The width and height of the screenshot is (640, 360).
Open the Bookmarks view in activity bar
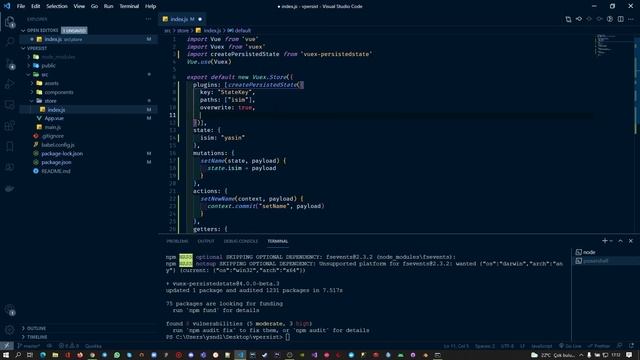coord(10,146)
